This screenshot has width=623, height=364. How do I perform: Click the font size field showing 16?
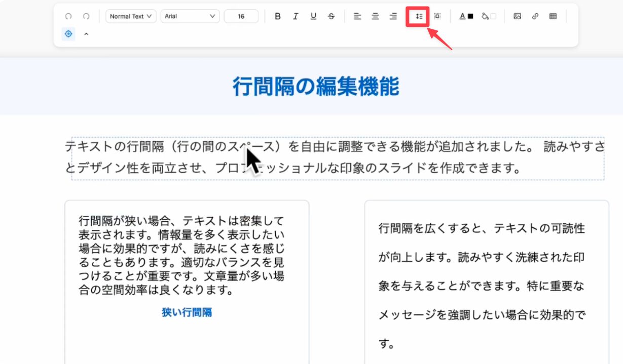[x=241, y=16]
